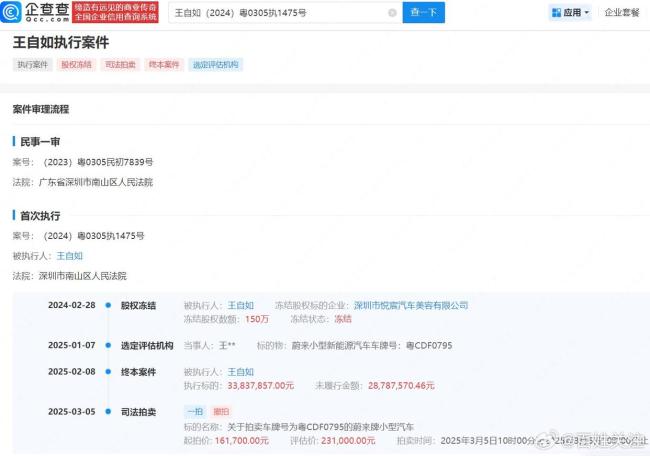
Task: Click the red slogan banner beside the logo
Action: [115, 12]
